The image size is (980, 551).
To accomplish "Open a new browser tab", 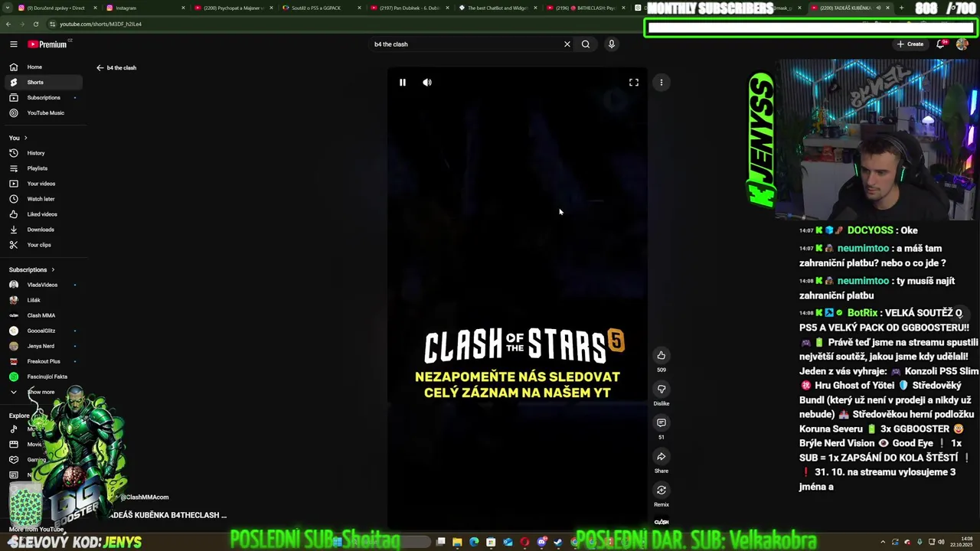I will 901,8.
